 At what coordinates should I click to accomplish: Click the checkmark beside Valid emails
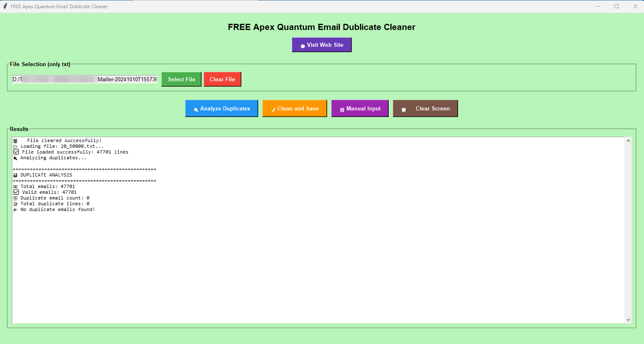coord(16,192)
